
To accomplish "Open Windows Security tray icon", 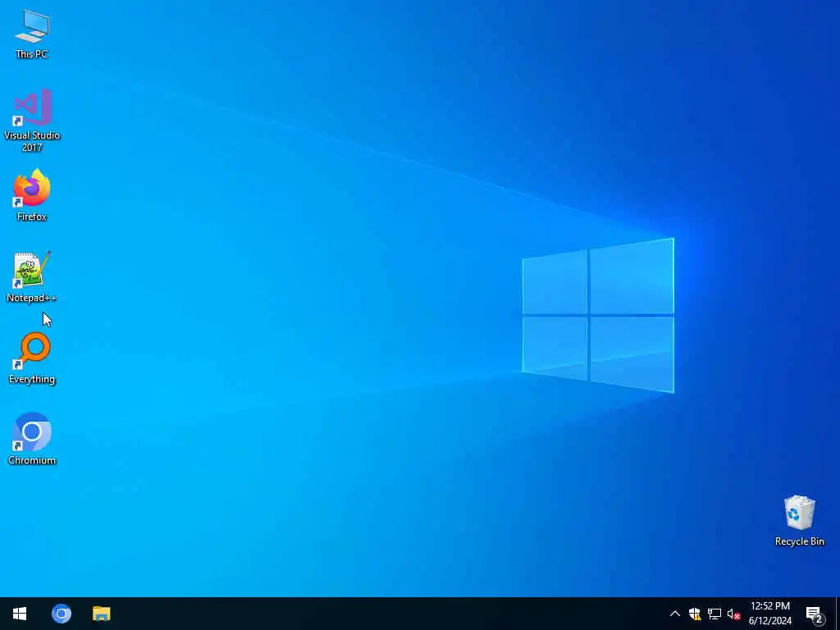I will tap(695, 614).
